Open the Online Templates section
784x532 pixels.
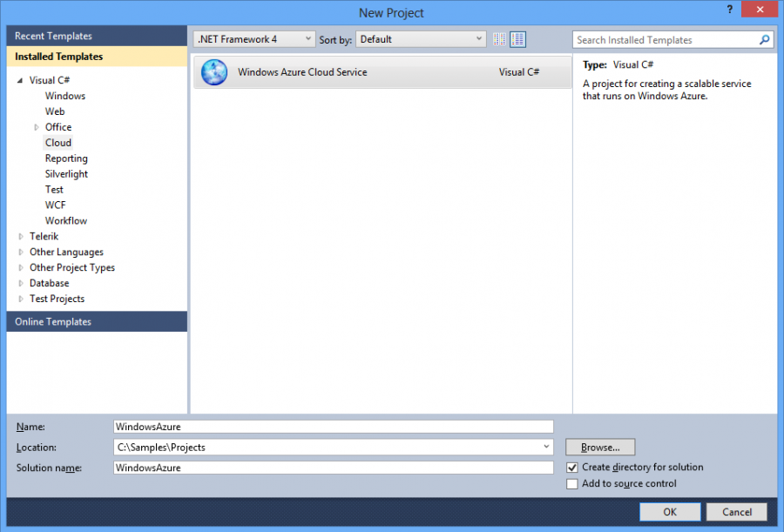click(97, 321)
